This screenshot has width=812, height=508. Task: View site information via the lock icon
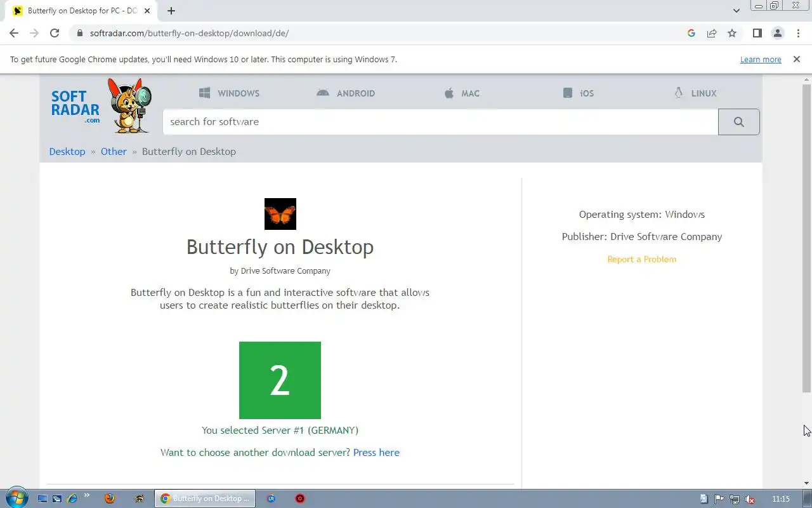(x=79, y=33)
